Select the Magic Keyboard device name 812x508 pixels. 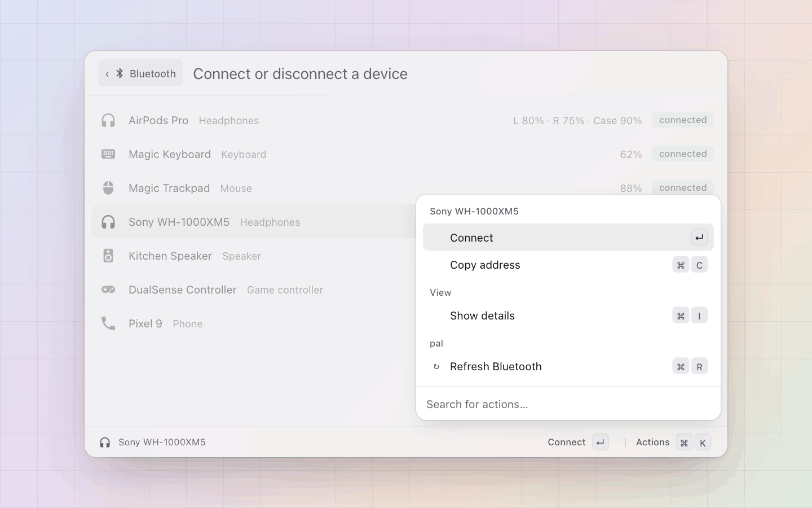170,154
